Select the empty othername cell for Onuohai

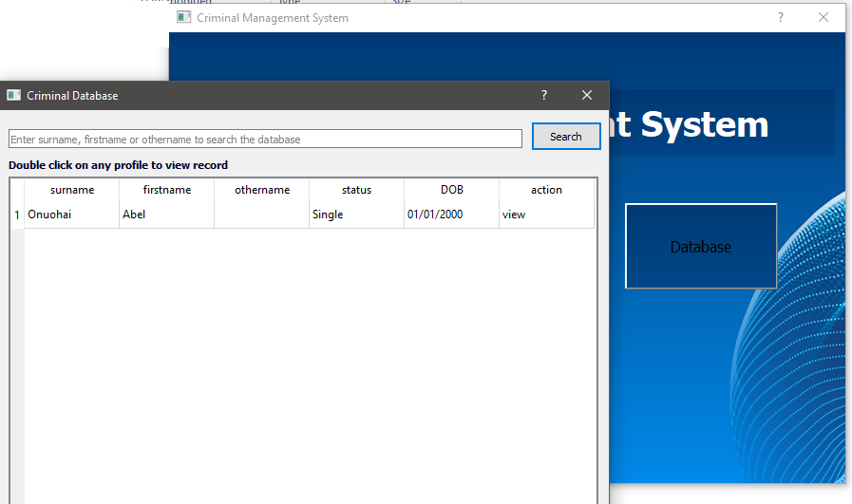coord(262,215)
